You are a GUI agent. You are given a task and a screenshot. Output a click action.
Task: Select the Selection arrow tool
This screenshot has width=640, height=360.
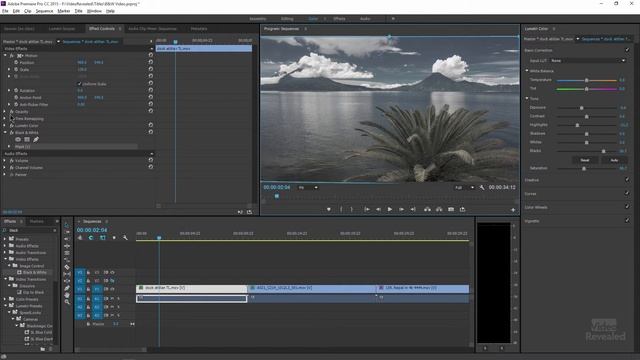[x=67, y=225]
